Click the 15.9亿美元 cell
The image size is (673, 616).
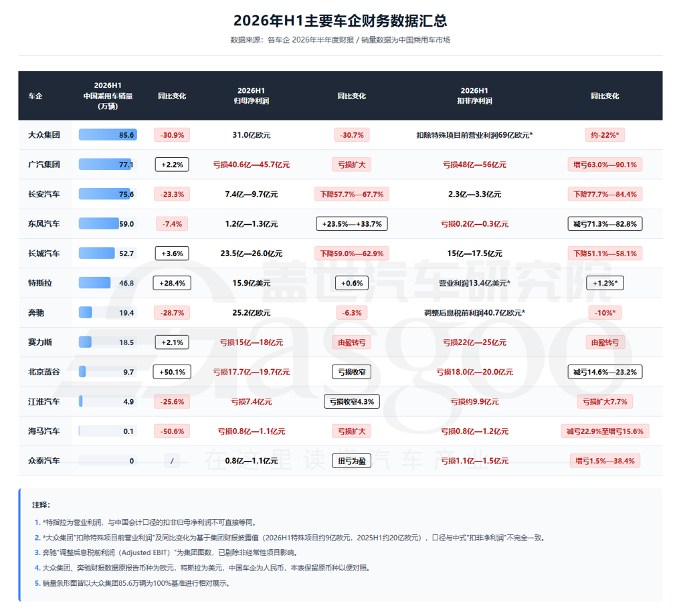pos(251,283)
